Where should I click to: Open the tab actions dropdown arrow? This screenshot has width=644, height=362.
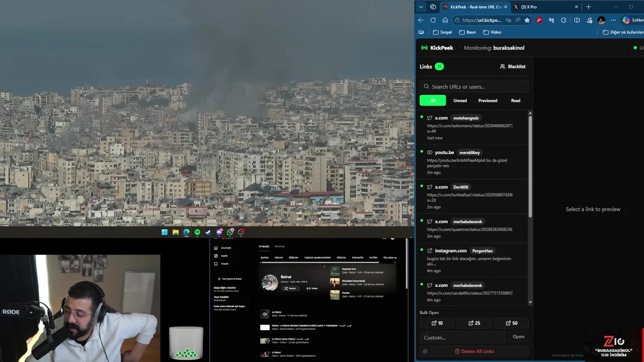tap(421, 7)
